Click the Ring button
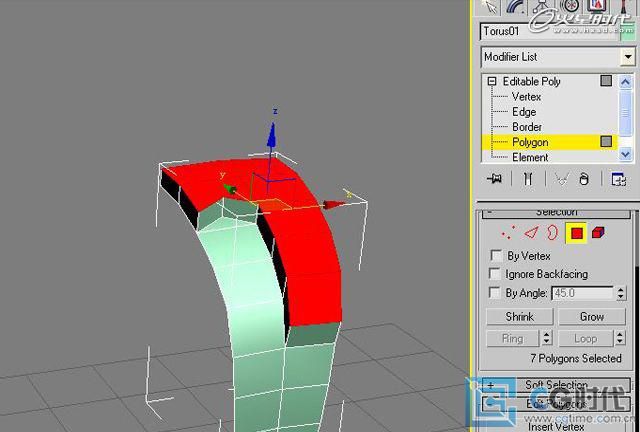 (x=513, y=339)
